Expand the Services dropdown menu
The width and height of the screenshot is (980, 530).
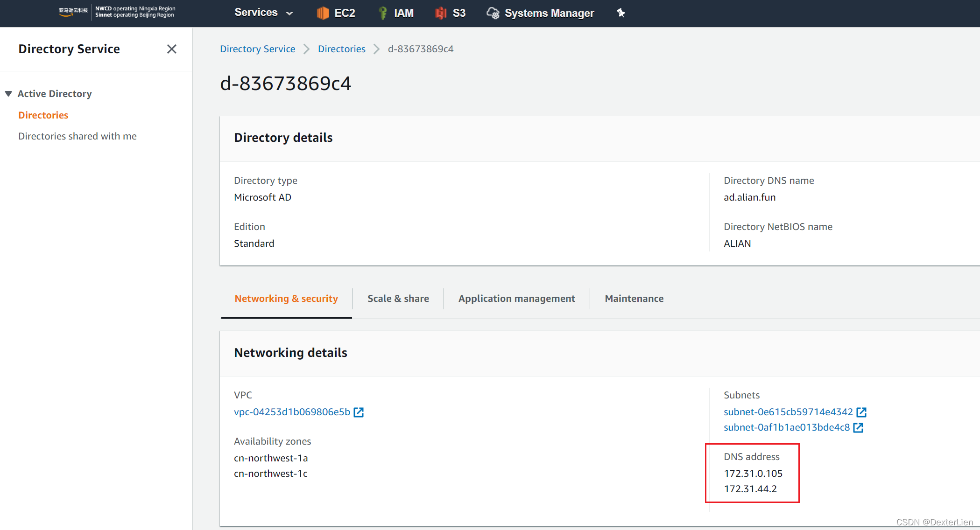(x=264, y=13)
